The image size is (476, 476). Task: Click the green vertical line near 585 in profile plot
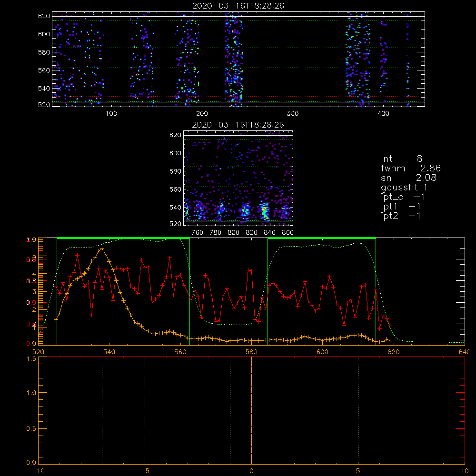point(268,292)
